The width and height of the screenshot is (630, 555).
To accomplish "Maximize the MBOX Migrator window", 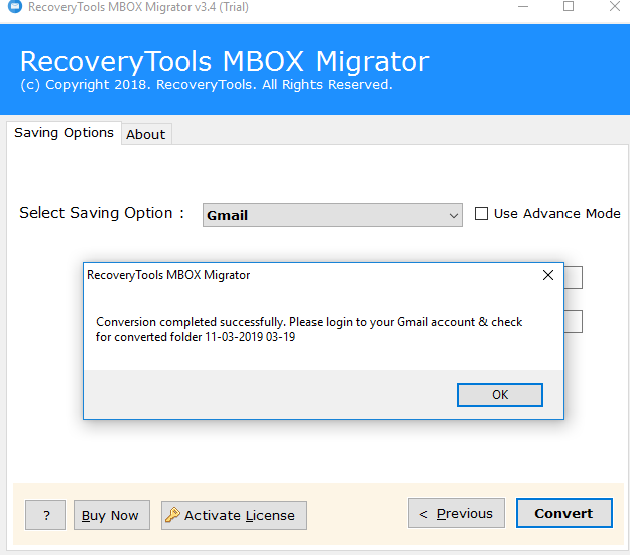I will click(x=568, y=6).
